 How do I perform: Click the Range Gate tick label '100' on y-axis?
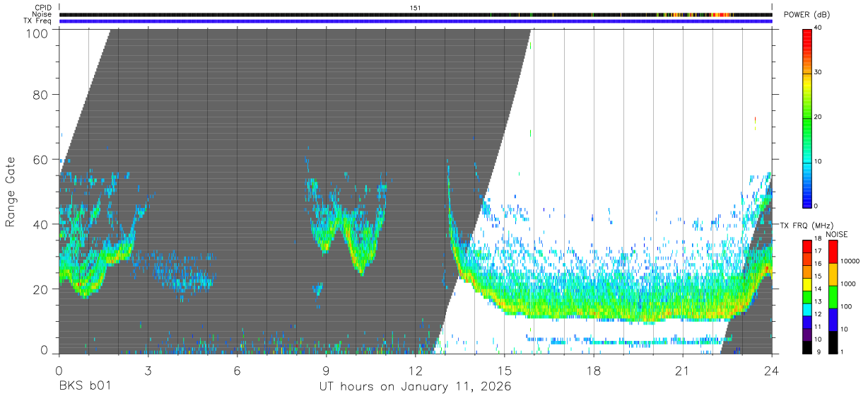pos(37,33)
